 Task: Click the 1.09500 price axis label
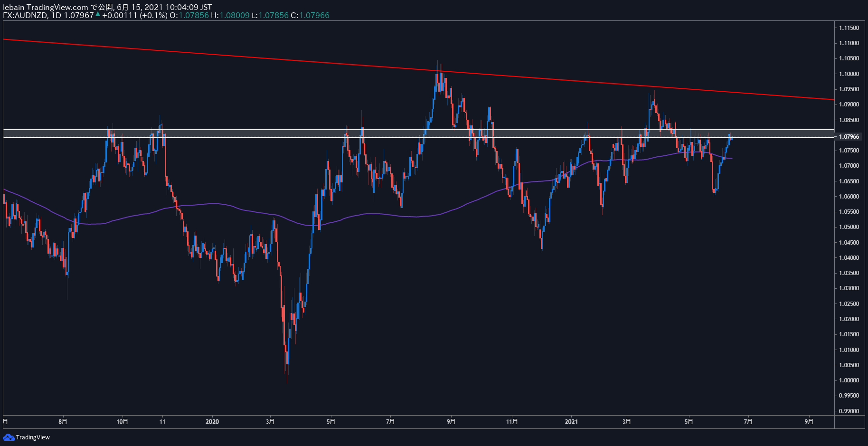pos(849,89)
